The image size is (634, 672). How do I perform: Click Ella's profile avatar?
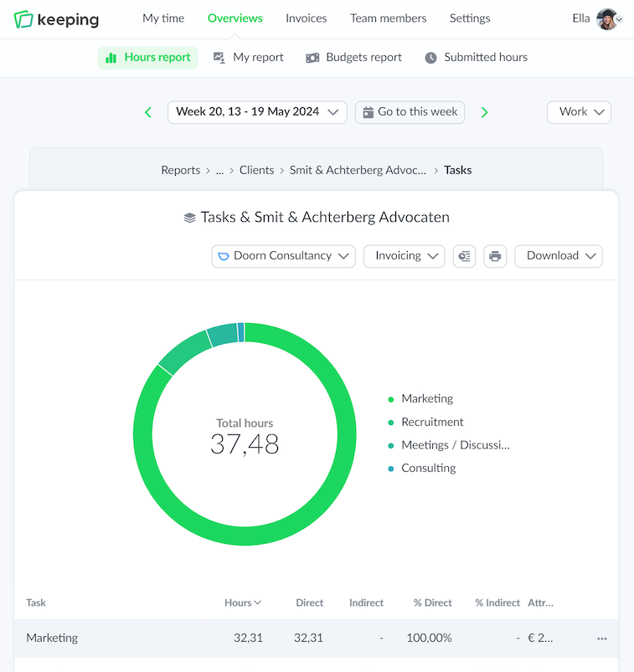607,19
